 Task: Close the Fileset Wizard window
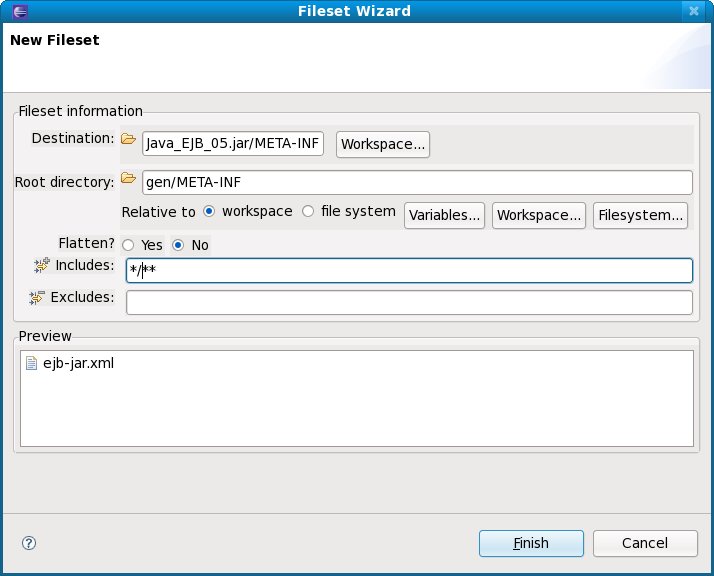tap(693, 11)
